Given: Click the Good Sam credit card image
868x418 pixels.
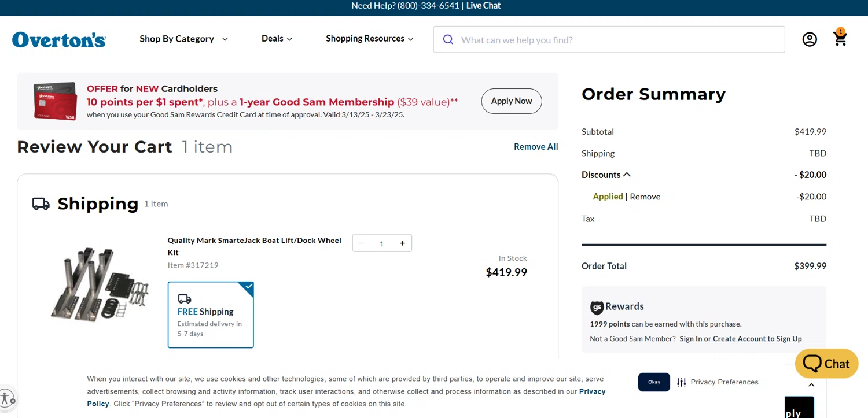Looking at the screenshot, I should (55, 101).
